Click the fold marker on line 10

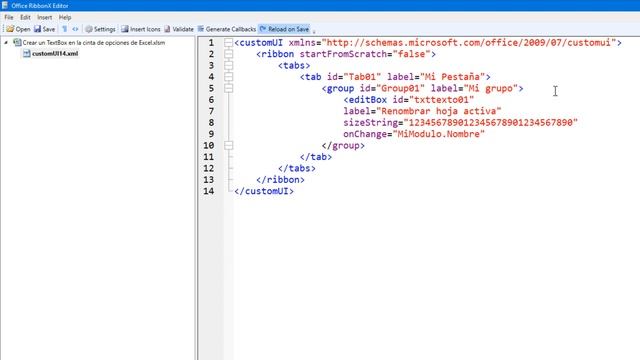click(229, 145)
